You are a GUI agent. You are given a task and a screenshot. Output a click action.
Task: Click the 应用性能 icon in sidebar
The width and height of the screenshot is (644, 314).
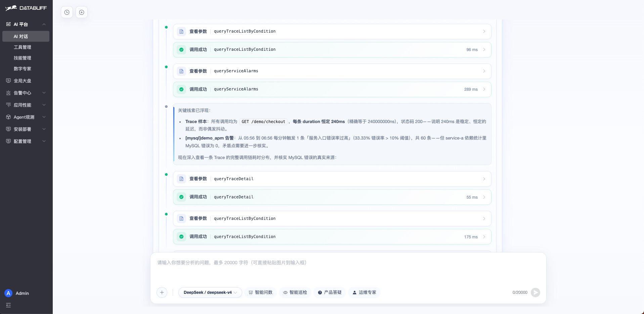point(8,105)
